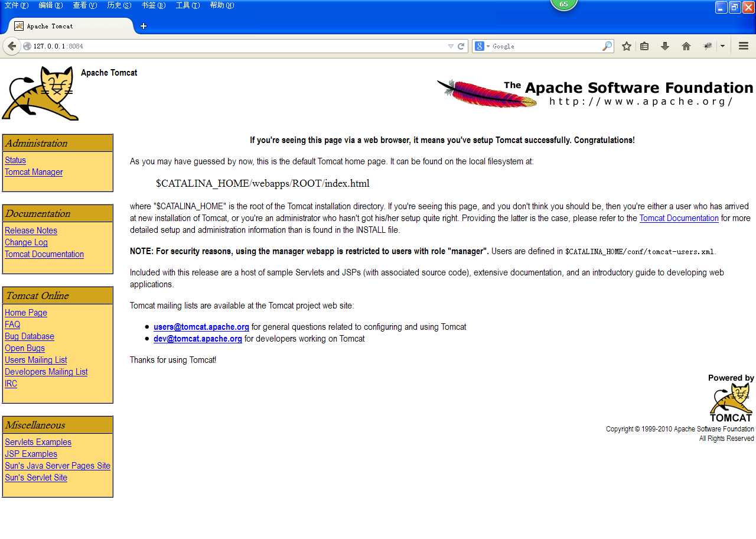This screenshot has width=756, height=539.
Task: Open the address bar history dropdown
Action: pos(449,46)
